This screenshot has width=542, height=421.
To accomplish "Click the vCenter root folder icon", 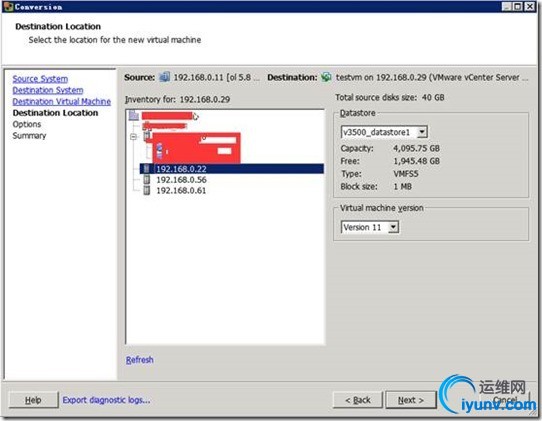I will click(134, 115).
